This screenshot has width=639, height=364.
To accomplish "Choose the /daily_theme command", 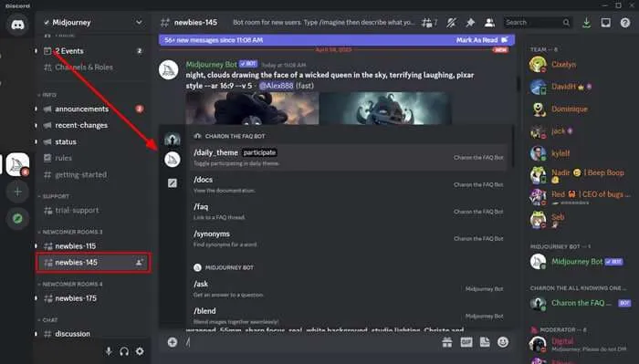I will click(349, 157).
